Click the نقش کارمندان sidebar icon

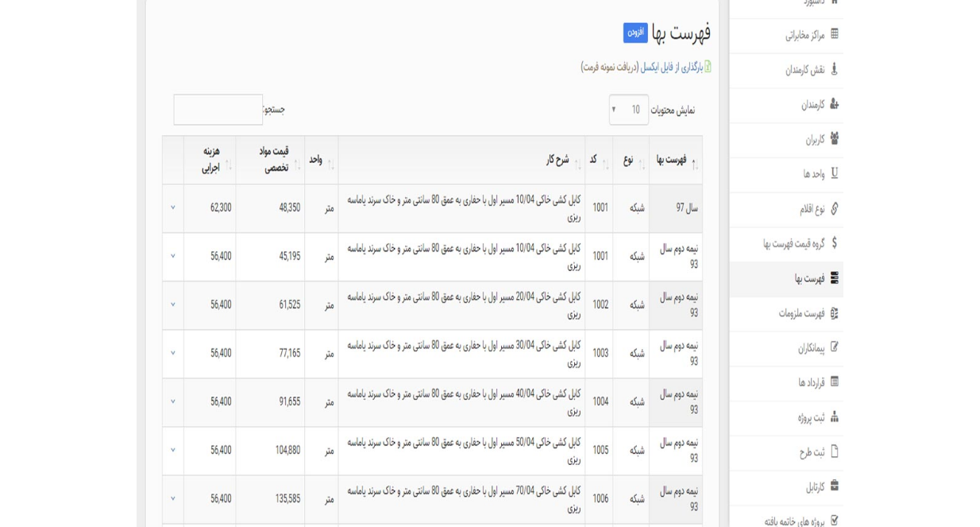coord(834,69)
